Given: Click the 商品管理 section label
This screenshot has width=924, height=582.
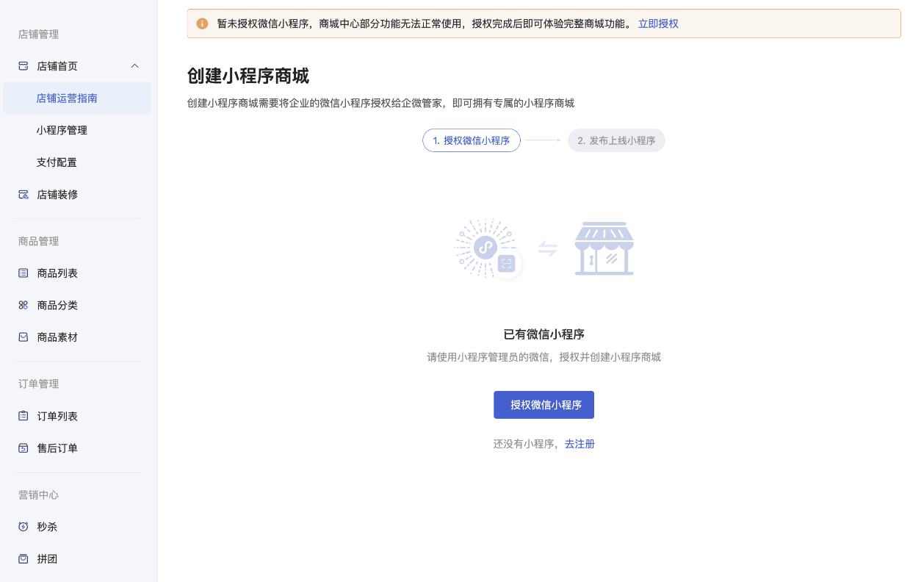Looking at the screenshot, I should 38,241.
